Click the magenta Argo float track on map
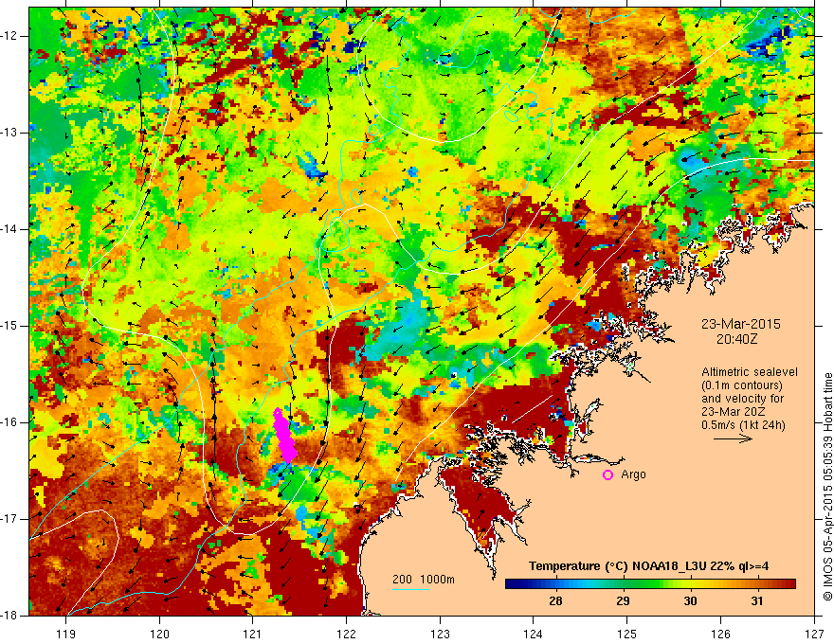Viewport: 834px width, 644px height. pyautogui.click(x=284, y=436)
